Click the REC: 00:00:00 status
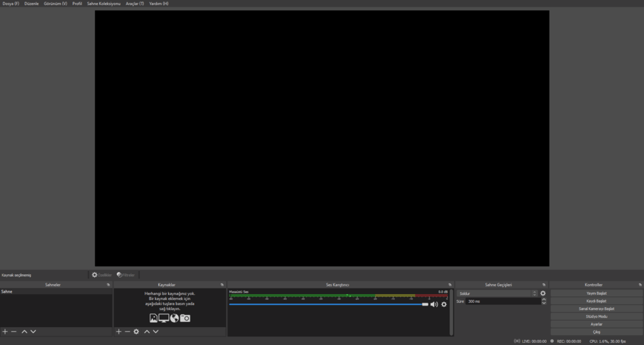Image resolution: width=644 pixels, height=345 pixels. [569, 341]
